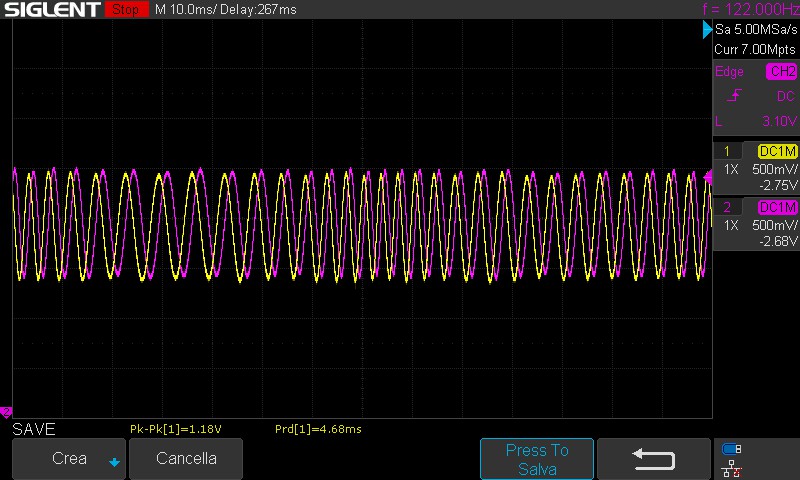The width and height of the screenshot is (800, 480).
Task: Open the Crea dropdown menu
Action: (x=69, y=458)
